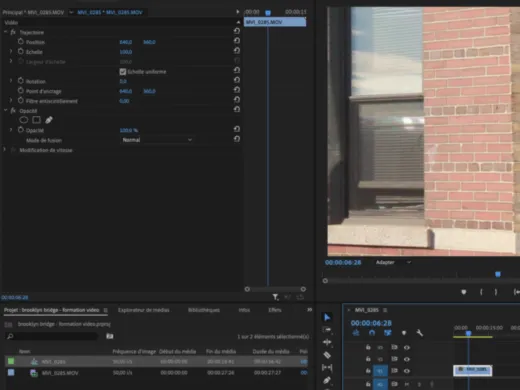Select the Track Select Forward tool
Screen dimensions: 520x390
pos(327,330)
